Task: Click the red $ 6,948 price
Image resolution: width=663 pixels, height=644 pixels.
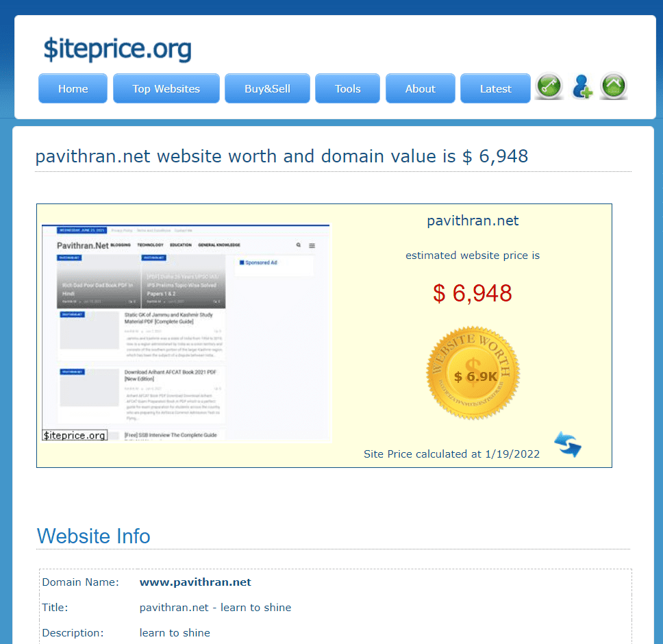Action: 473,293
